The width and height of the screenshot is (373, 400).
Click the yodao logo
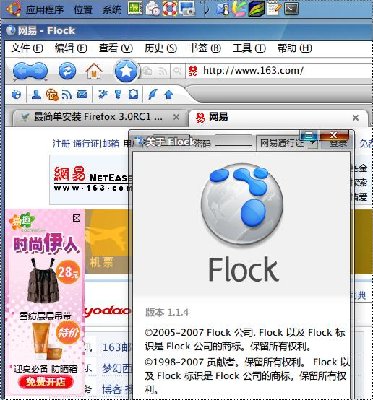(107, 311)
